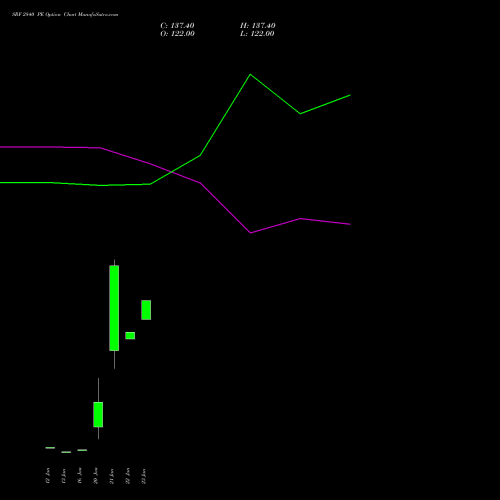Click the 13 Jan date label

pos(64,476)
